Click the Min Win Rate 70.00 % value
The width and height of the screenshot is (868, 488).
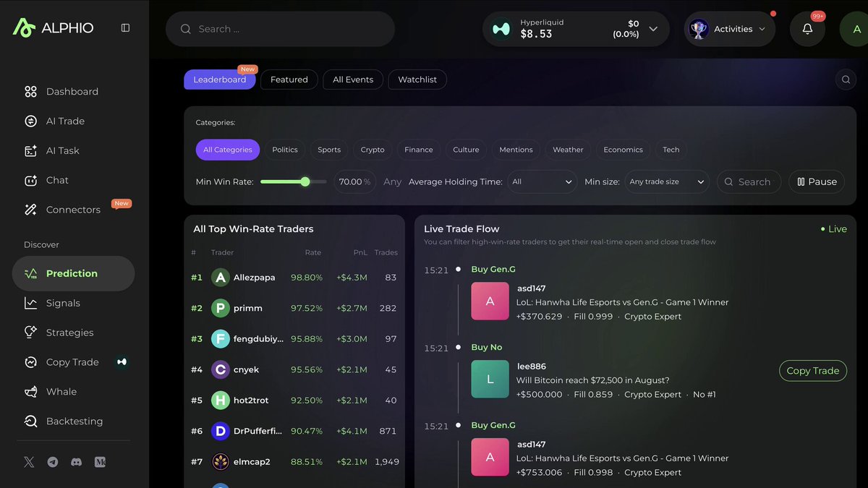coord(354,182)
